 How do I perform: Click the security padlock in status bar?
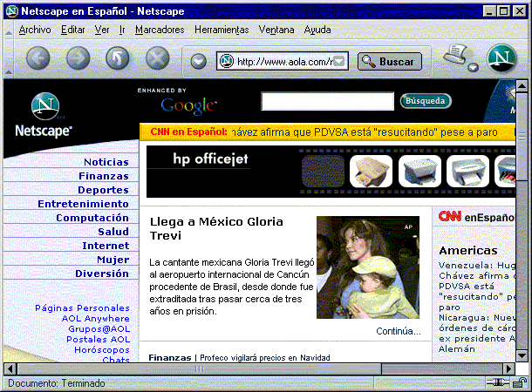[x=521, y=382]
